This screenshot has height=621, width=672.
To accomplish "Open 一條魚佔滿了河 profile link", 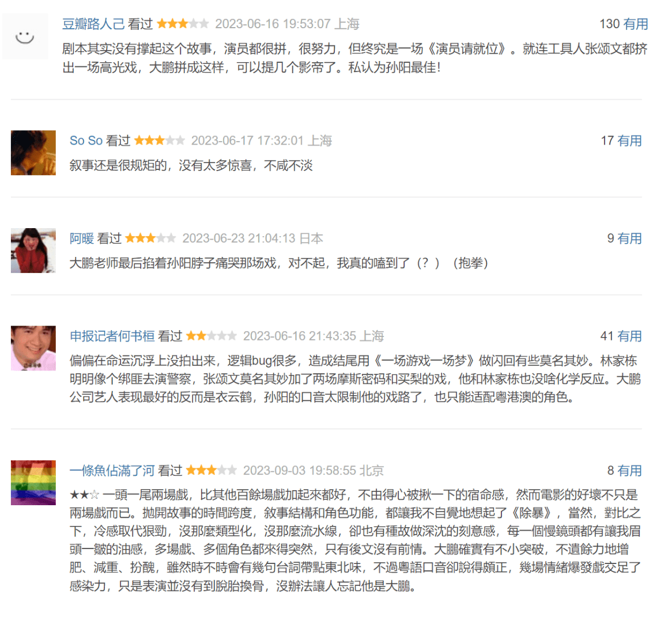I will [x=112, y=470].
